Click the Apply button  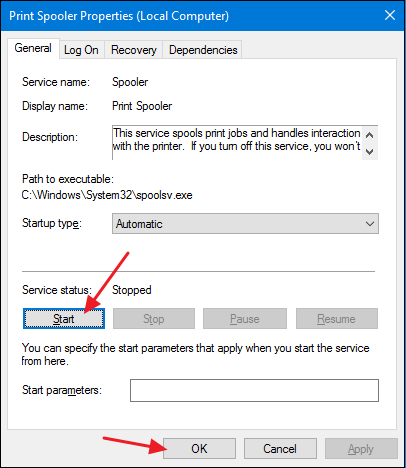(361, 449)
